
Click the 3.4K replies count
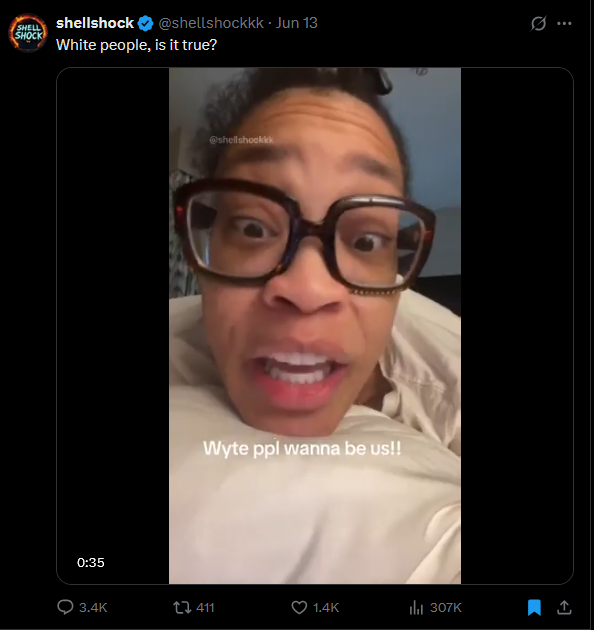pos(93,607)
